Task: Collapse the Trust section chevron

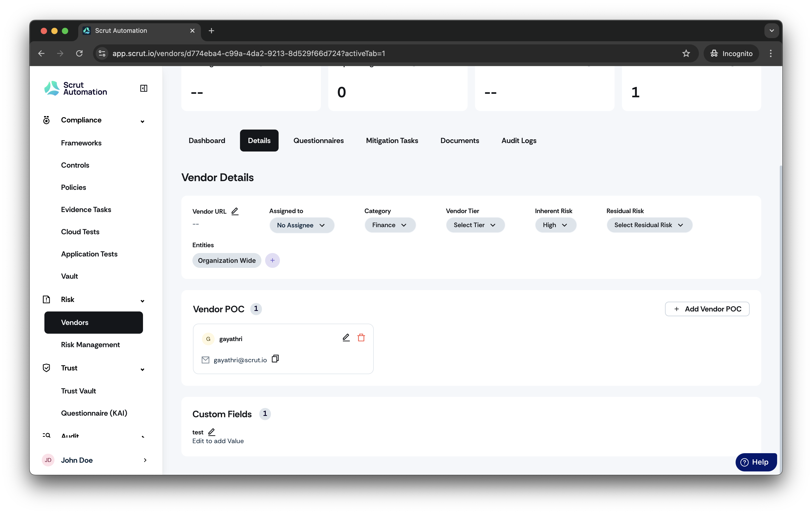Action: 142,369
